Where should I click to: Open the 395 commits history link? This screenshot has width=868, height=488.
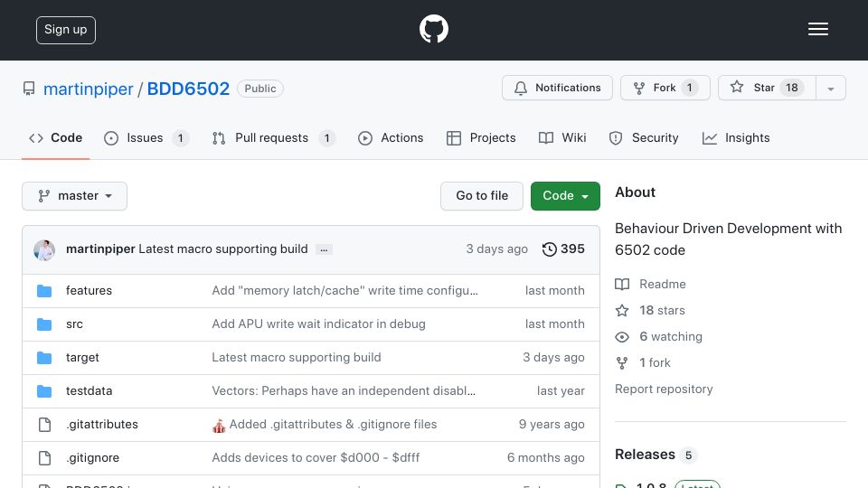coord(563,249)
